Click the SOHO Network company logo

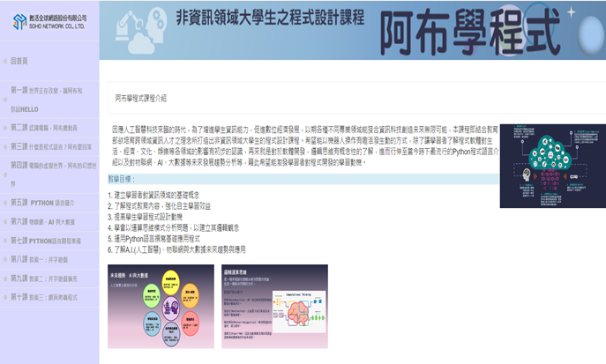[49, 21]
